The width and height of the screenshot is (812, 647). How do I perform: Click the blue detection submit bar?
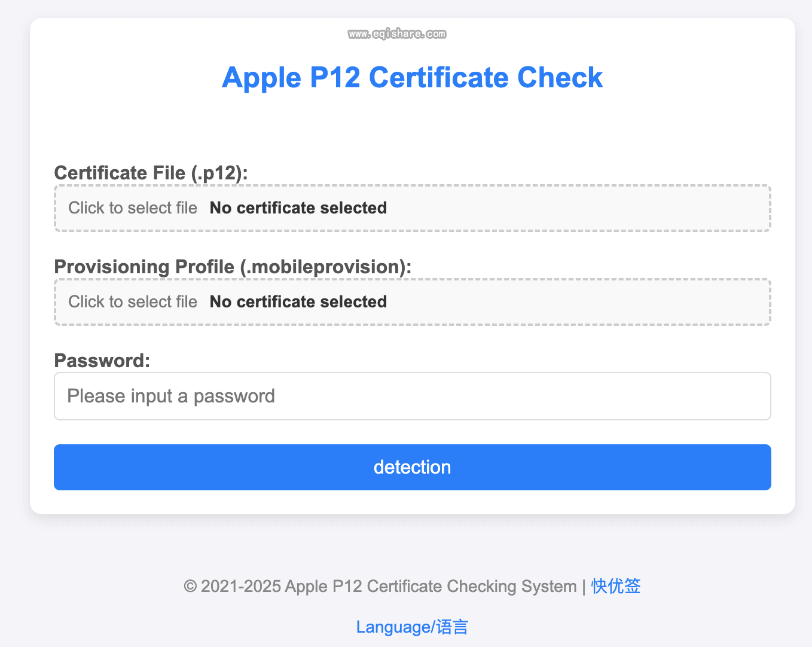click(413, 467)
